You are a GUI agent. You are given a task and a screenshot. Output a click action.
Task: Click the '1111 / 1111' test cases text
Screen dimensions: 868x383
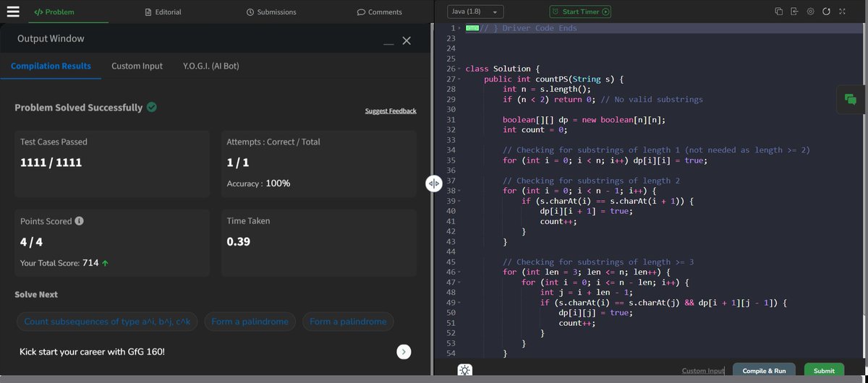click(51, 163)
